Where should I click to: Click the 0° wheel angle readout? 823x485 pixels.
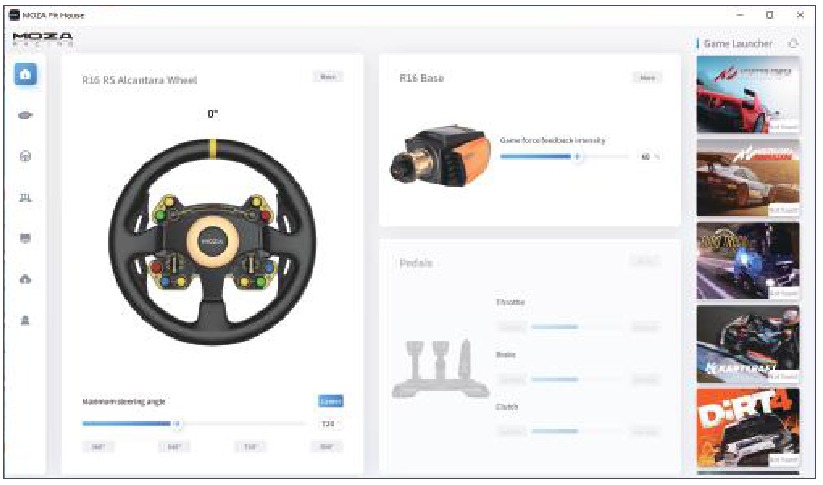(213, 114)
